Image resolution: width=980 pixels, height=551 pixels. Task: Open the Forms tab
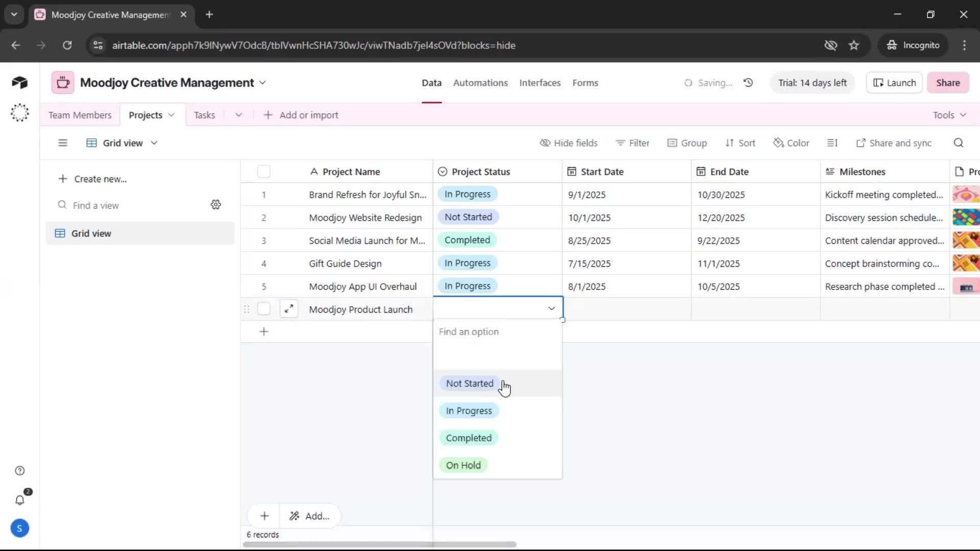(585, 83)
